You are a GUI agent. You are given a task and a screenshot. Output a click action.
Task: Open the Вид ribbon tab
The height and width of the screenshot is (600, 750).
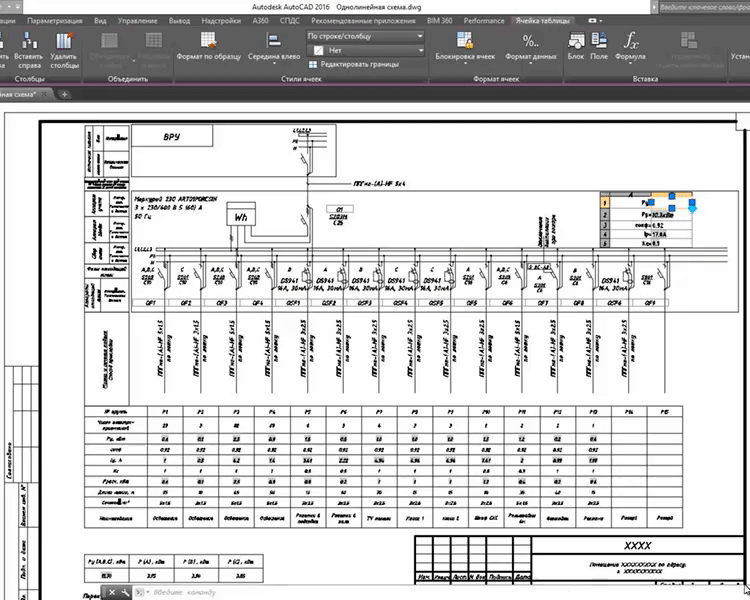[x=100, y=21]
